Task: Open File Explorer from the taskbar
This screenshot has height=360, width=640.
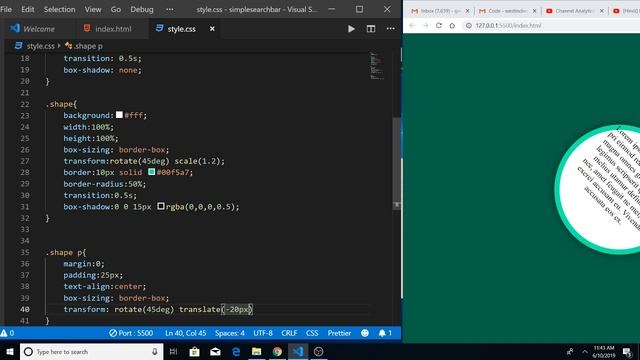Action: 256,351
